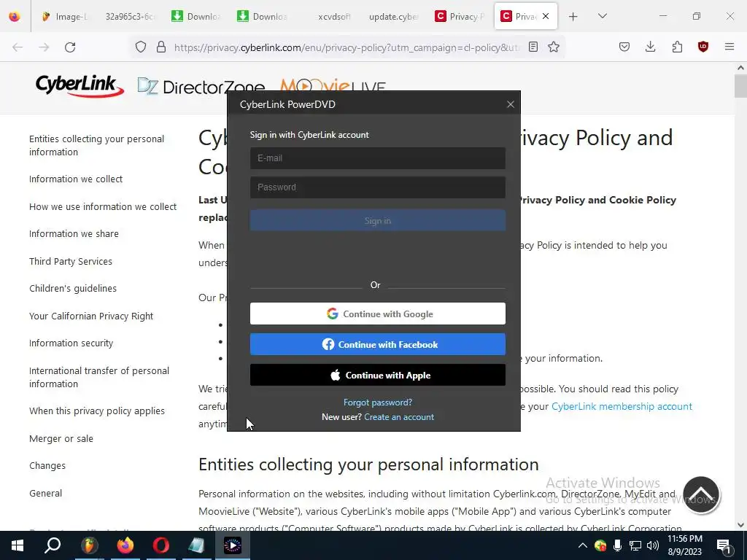The height and width of the screenshot is (560, 747).
Task: Open the Windows Start button
Action: tap(18, 545)
